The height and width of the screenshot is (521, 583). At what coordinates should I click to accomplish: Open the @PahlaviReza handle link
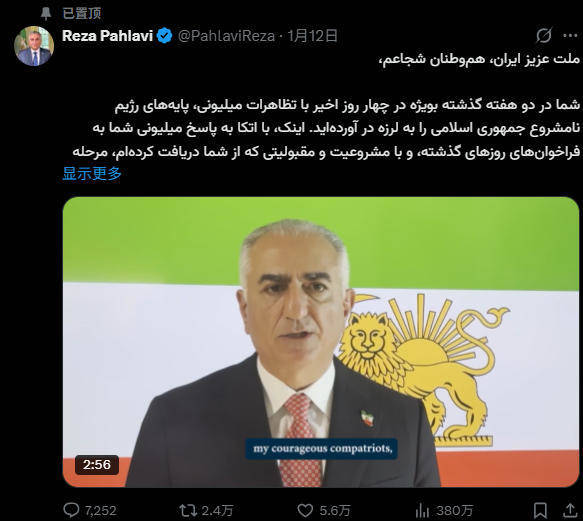pyautogui.click(x=226, y=36)
